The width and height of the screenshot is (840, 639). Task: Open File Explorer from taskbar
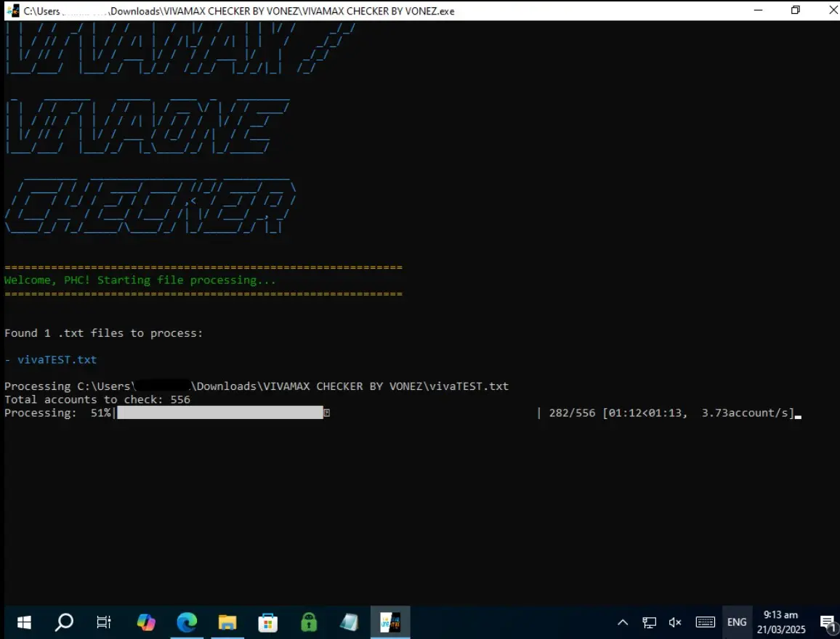click(x=227, y=622)
